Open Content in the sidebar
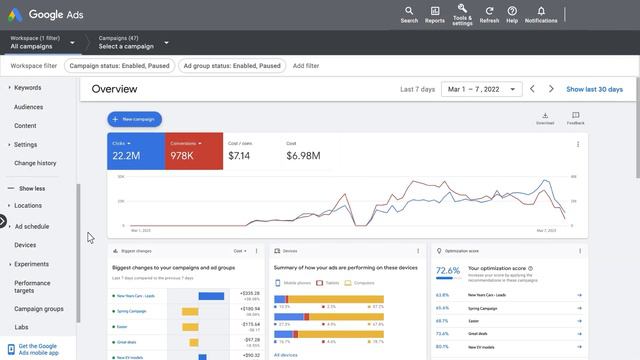The height and width of the screenshot is (360, 640). (x=25, y=126)
